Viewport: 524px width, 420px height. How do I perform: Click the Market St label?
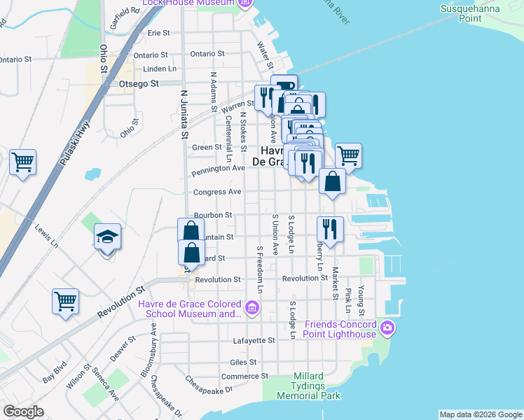[336, 283]
